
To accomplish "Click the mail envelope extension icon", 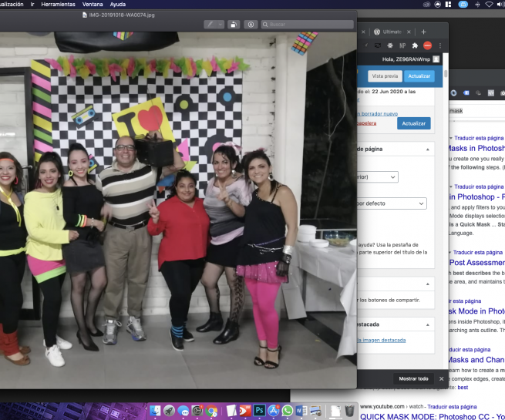I will [x=378, y=45].
